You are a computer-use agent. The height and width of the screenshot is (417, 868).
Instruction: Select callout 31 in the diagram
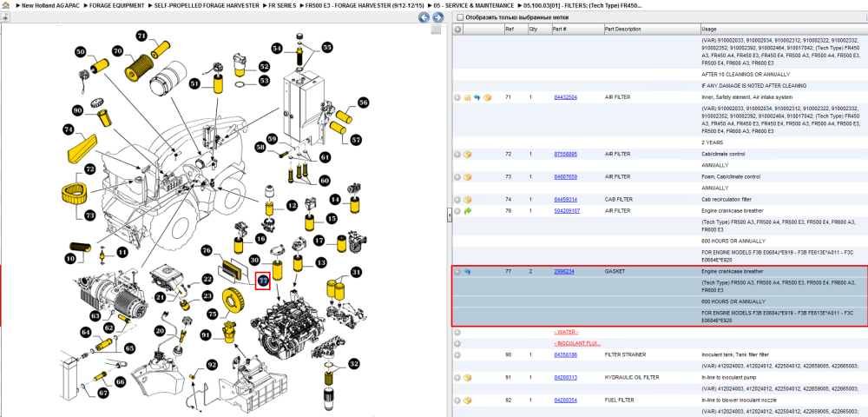point(356,272)
